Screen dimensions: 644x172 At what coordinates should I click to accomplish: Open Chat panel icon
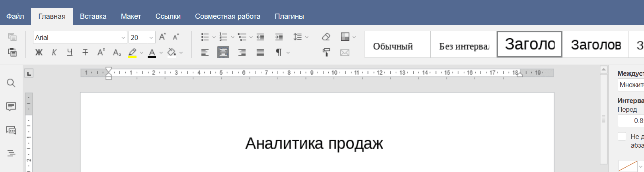11,130
